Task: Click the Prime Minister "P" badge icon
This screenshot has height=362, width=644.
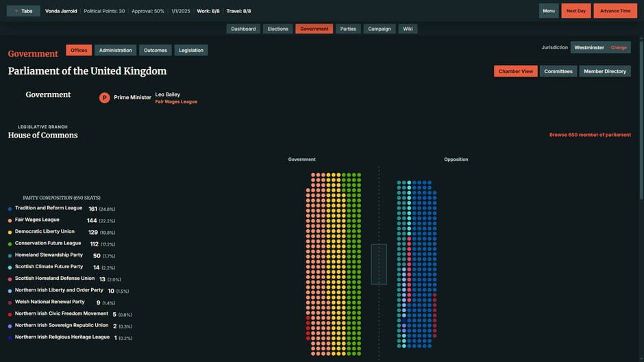Action: 104,98
